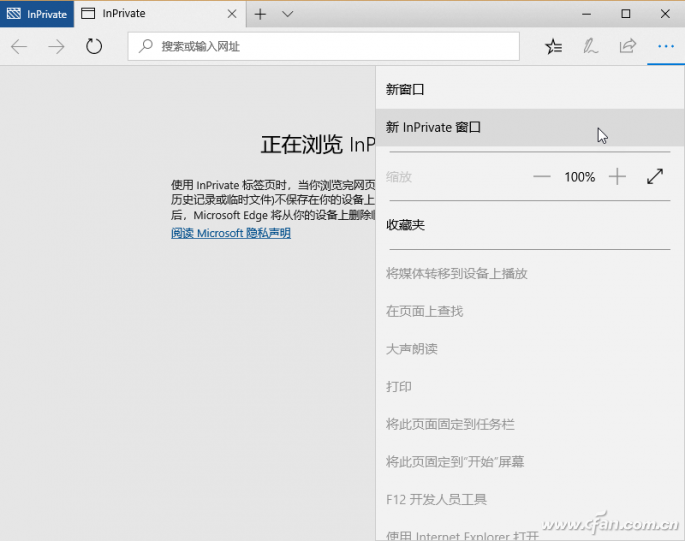The height and width of the screenshot is (541, 685).
Task: Click the Share icon in the toolbar
Action: pos(628,46)
